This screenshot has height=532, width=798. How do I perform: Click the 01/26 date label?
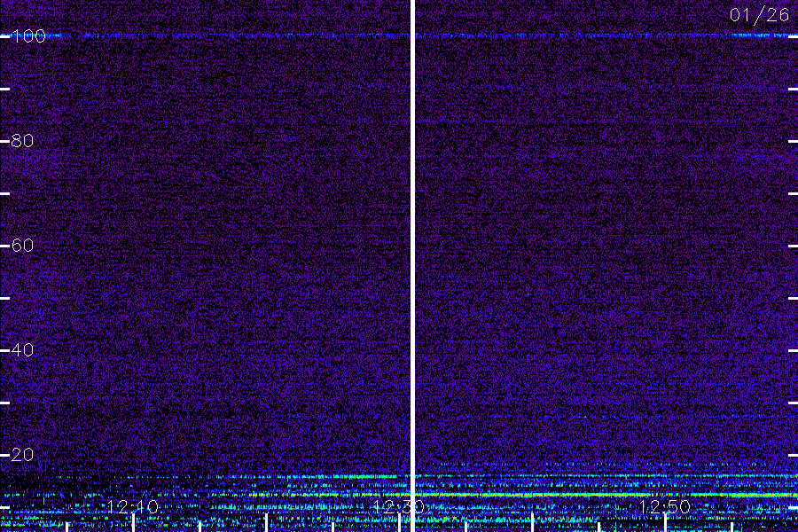coord(759,15)
